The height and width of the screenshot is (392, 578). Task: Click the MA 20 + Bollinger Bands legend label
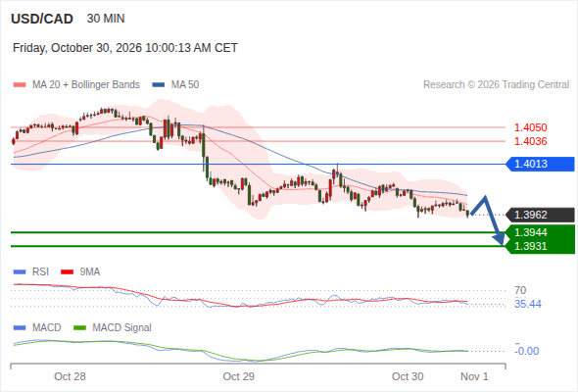coord(86,85)
